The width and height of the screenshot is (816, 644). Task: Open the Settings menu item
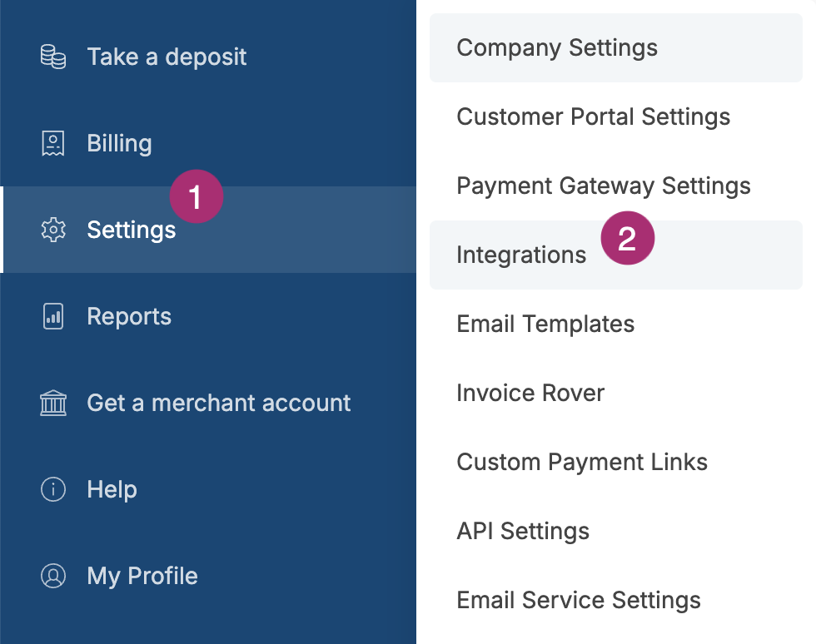pyautogui.click(x=131, y=230)
